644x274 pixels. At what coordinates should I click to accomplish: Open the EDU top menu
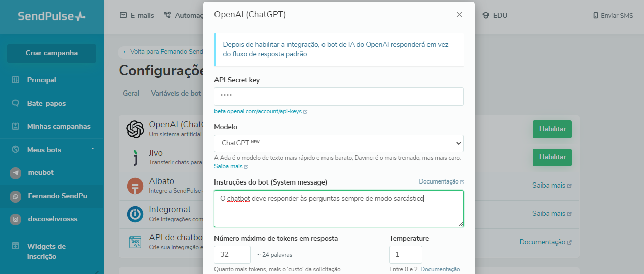[495, 15]
